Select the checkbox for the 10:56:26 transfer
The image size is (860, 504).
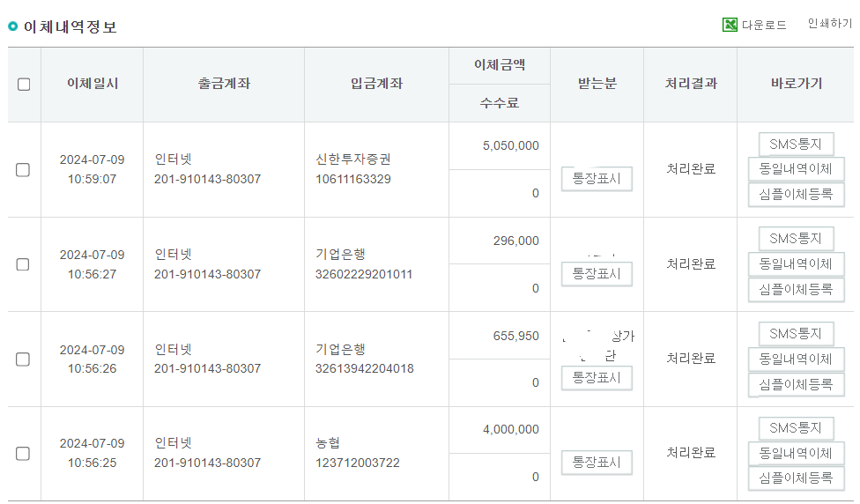(x=23, y=359)
